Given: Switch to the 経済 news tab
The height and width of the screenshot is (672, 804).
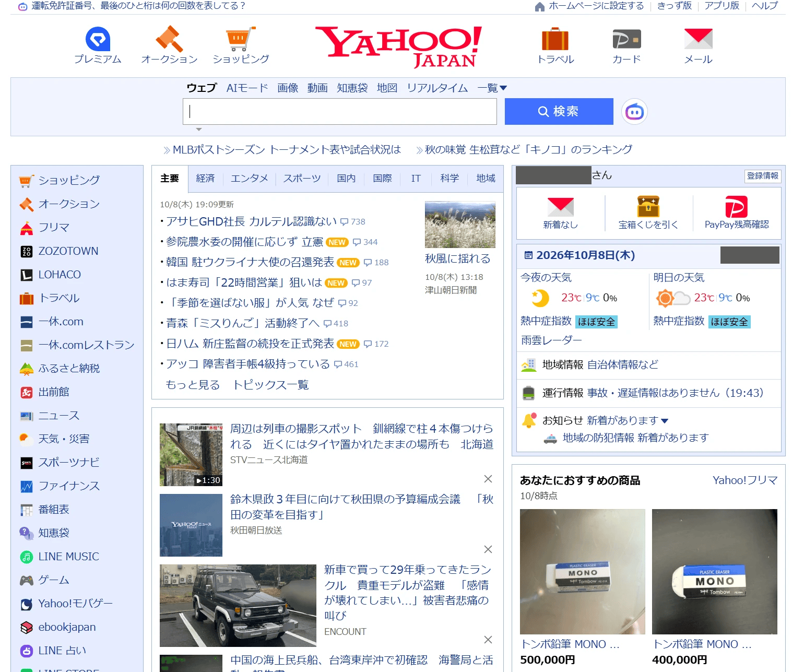Looking at the screenshot, I should point(205,179).
